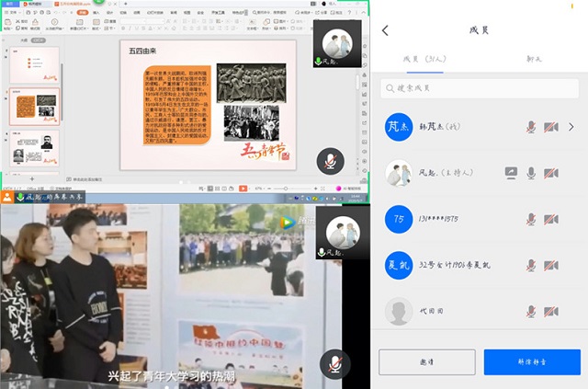The height and width of the screenshot is (389, 588).
Task: Click orange slideshow play button in status bar
Action: pos(243,189)
